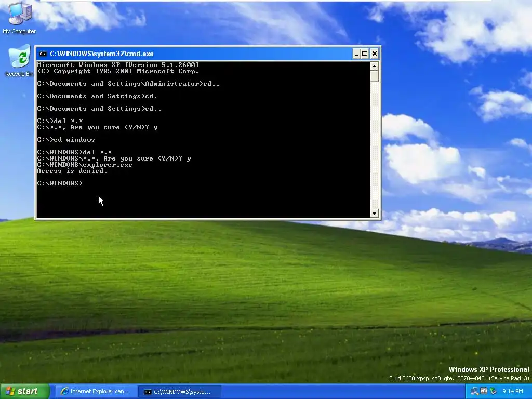The width and height of the screenshot is (532, 399).
Task: Click the 'Microsoft Windows XP [Version 5.1.2600]' line
Action: (118, 65)
